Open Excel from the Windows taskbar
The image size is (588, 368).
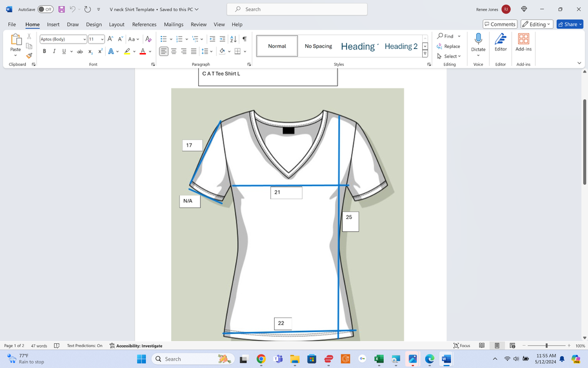(379, 359)
